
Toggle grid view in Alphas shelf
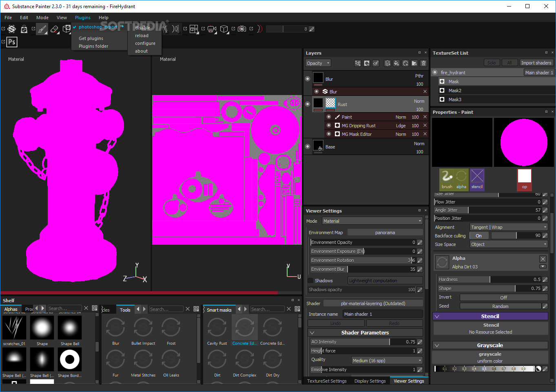(95, 308)
